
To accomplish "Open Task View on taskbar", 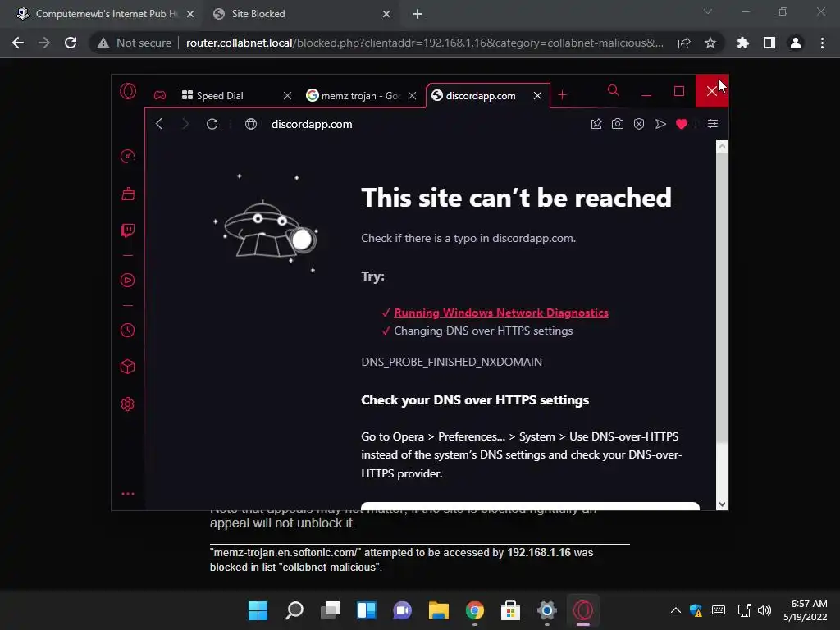I will pos(331,610).
